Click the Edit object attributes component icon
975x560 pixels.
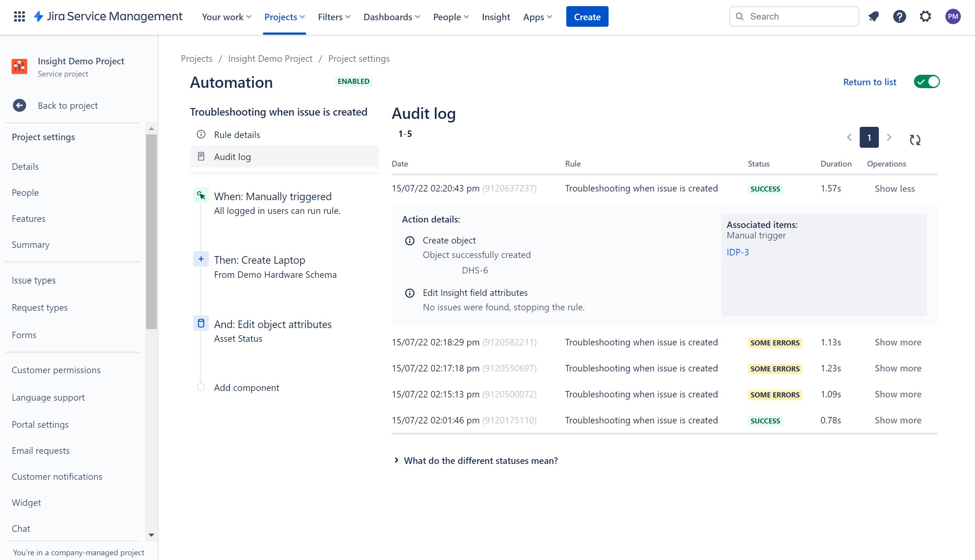coord(201,323)
